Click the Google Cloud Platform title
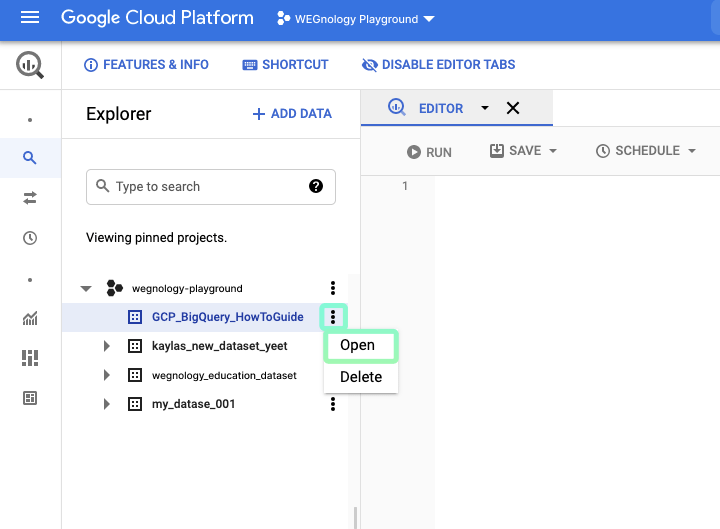 pyautogui.click(x=157, y=18)
